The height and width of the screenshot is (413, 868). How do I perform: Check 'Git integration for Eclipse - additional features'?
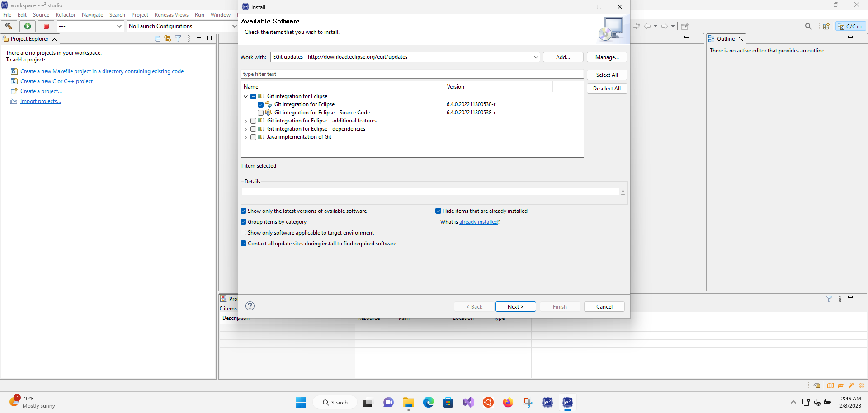pyautogui.click(x=254, y=121)
